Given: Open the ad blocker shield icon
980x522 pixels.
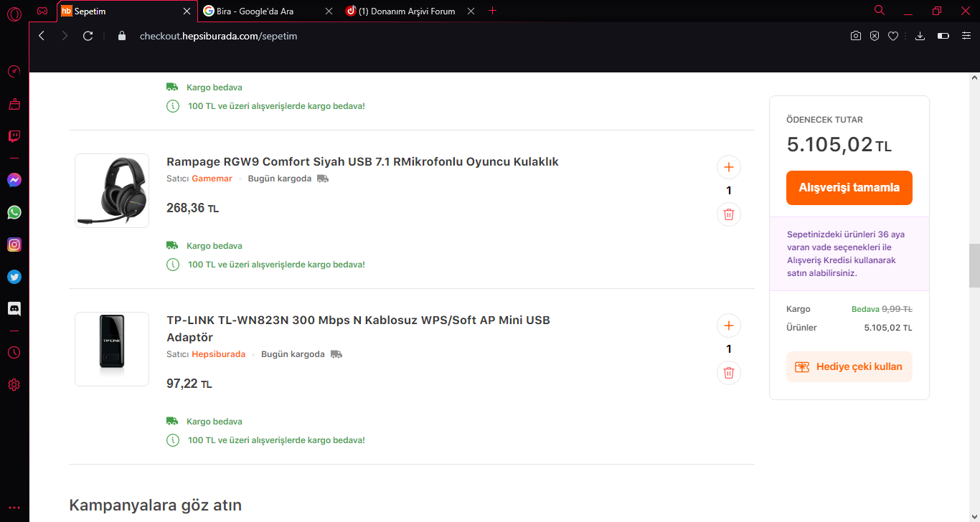Looking at the screenshot, I should [x=875, y=36].
